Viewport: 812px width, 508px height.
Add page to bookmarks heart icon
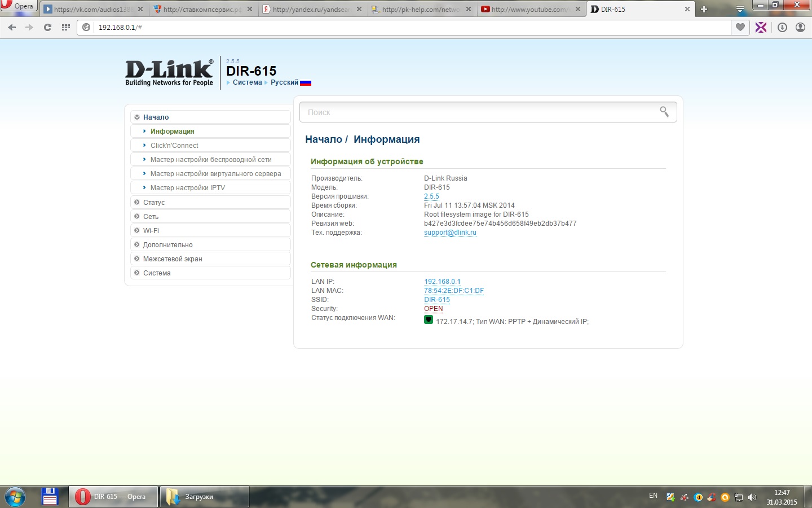click(x=740, y=27)
